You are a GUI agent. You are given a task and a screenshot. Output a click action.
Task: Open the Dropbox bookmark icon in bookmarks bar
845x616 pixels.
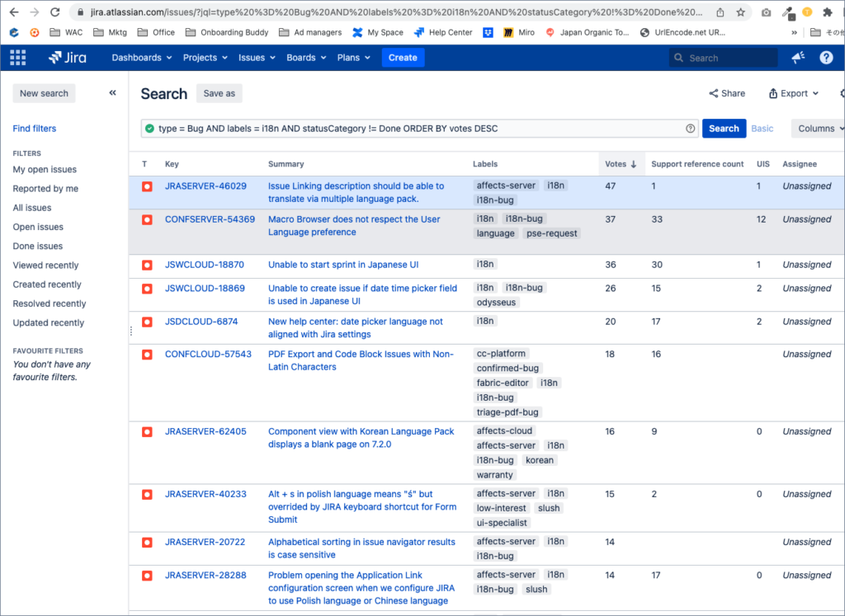coord(488,32)
